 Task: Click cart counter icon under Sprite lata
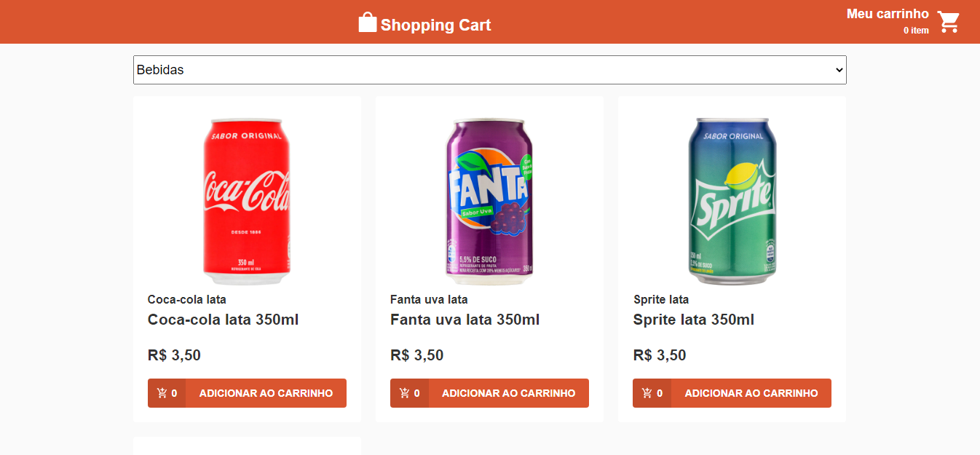647,393
